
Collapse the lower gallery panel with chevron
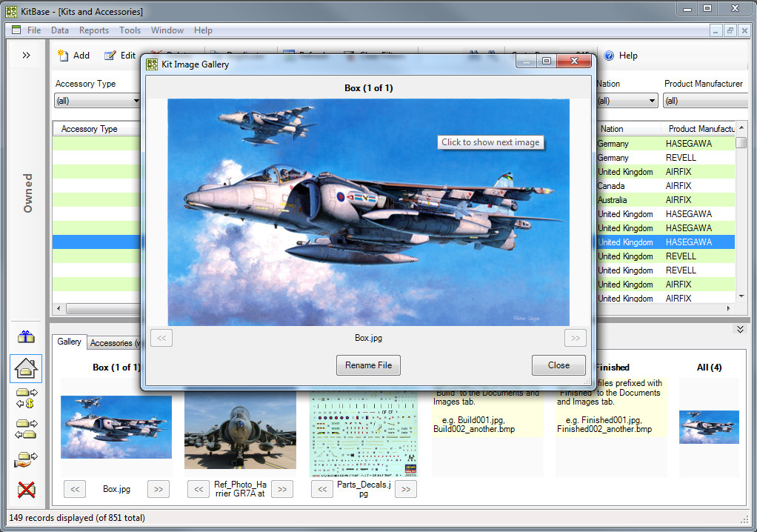[740, 329]
